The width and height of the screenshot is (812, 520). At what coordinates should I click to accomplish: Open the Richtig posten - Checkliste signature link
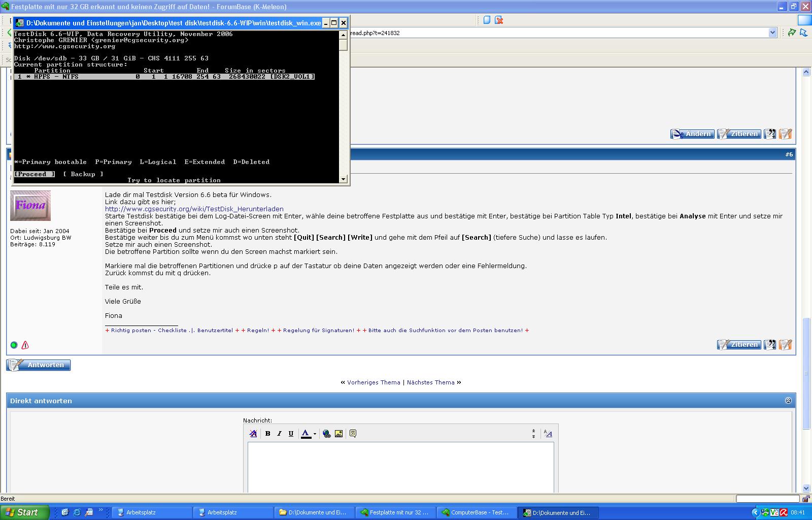(x=149, y=330)
